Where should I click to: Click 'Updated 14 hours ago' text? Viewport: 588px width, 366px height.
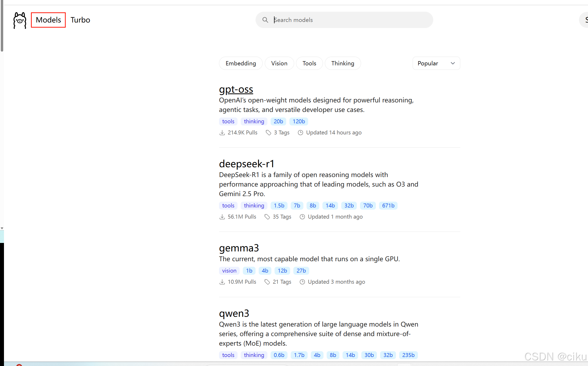[x=334, y=133]
